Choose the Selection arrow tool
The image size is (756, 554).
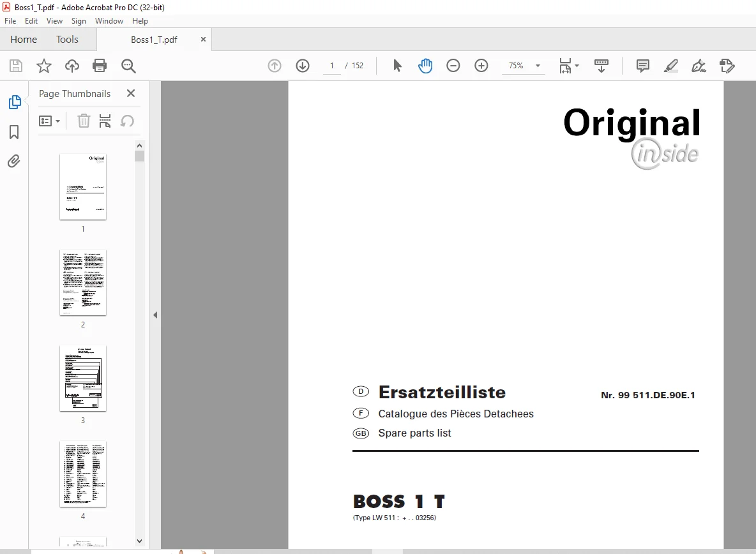coord(397,66)
